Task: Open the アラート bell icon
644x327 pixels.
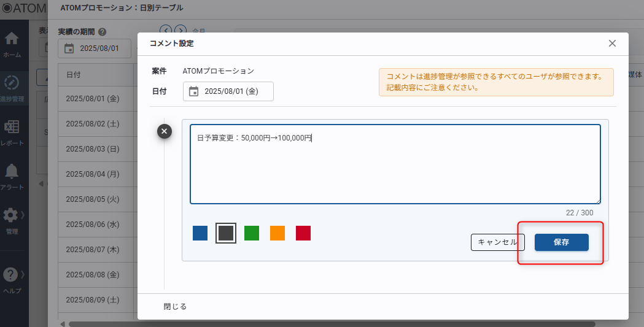Action: coord(12,171)
